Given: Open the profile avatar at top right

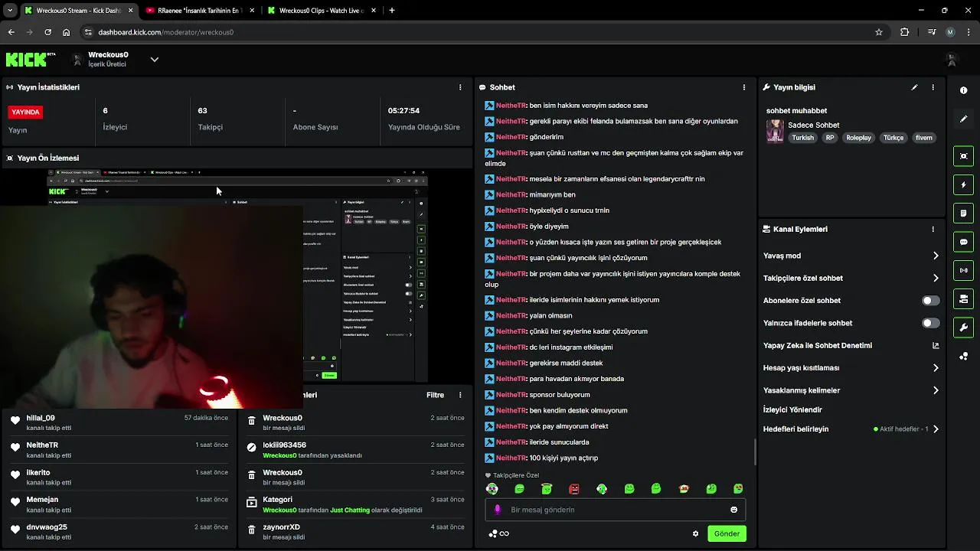Looking at the screenshot, I should [x=951, y=59].
